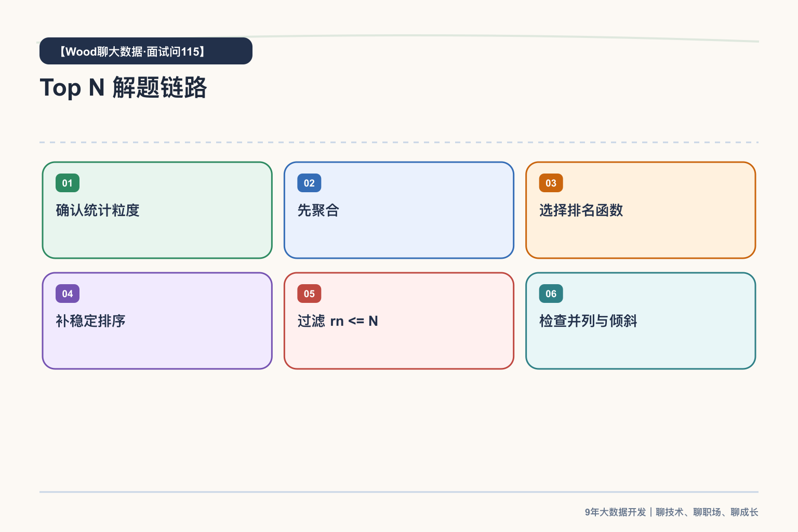Select the text 选择排名函数

tap(581, 210)
